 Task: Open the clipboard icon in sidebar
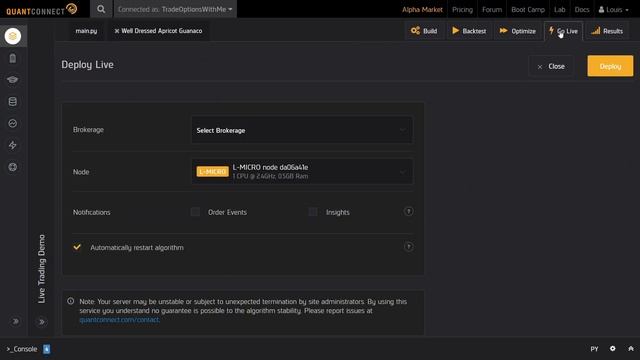point(13,58)
